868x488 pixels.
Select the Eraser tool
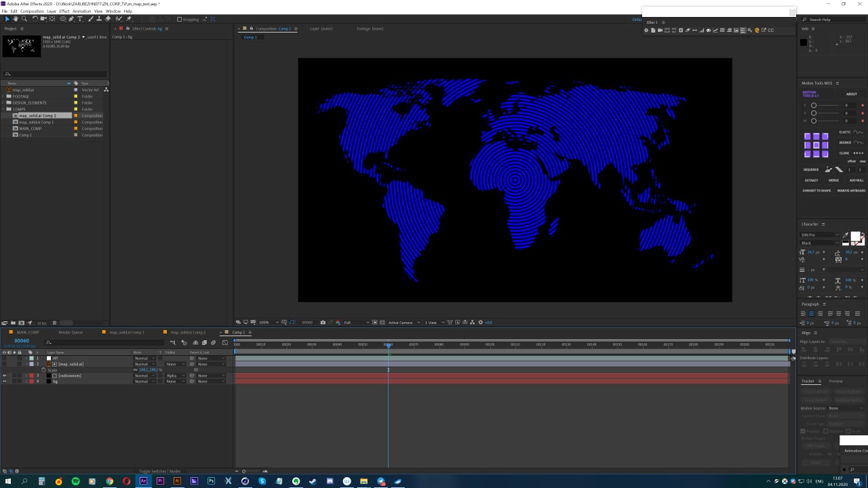click(108, 19)
